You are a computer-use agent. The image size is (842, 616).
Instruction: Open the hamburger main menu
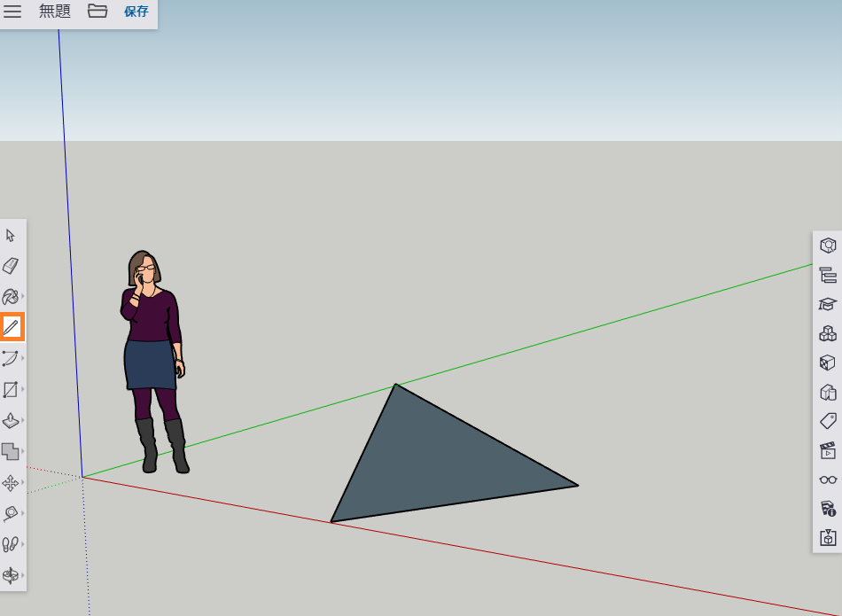(12, 11)
